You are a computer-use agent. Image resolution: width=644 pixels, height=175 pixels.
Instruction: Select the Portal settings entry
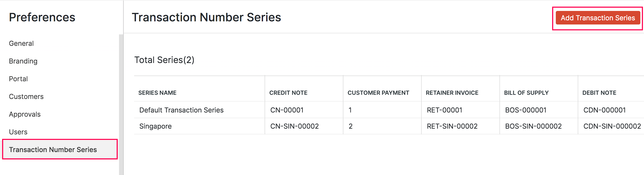[x=18, y=79]
